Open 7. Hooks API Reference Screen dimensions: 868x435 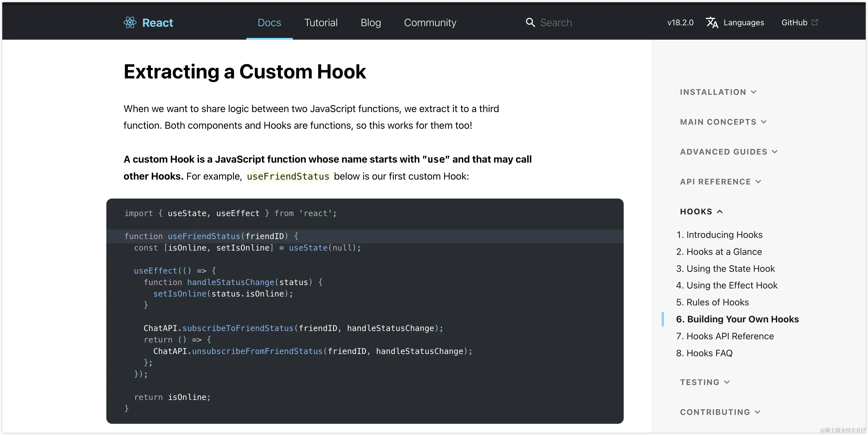pos(725,336)
